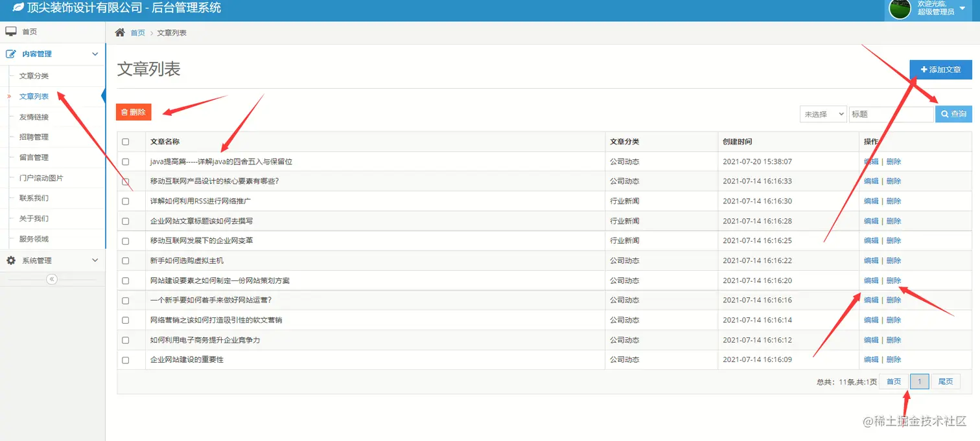The image size is (980, 441).
Task: Click 删除 for 详解如何利用RSS article
Action: coord(894,201)
